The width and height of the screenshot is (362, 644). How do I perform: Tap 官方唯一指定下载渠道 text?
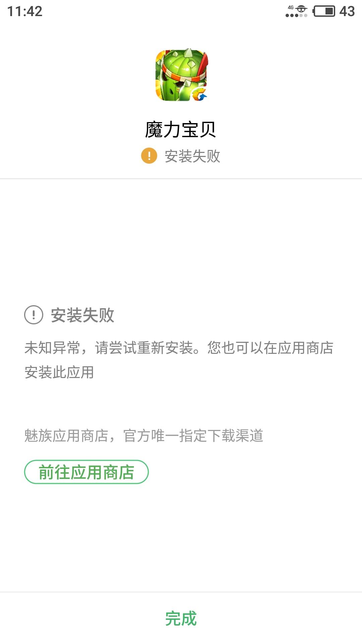click(193, 436)
